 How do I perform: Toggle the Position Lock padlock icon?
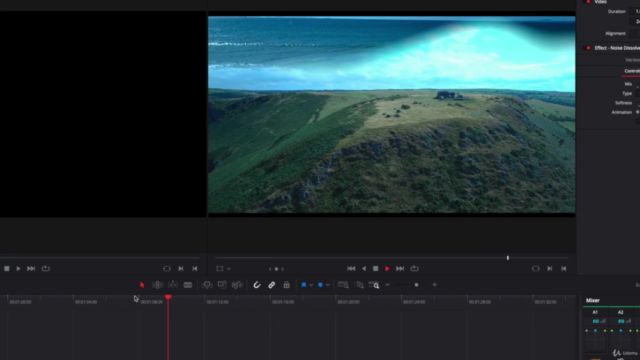pyautogui.click(x=287, y=285)
